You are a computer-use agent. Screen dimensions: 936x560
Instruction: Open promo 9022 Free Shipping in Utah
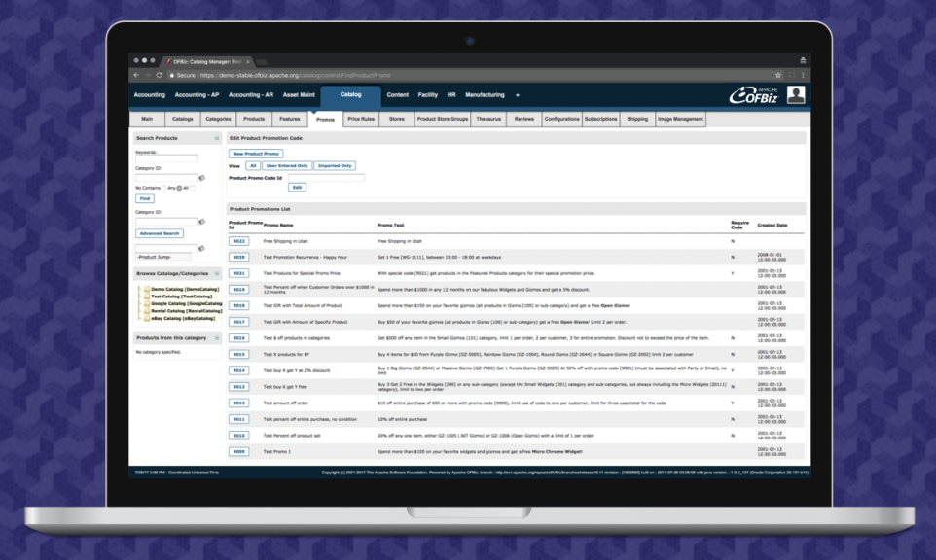[240, 241]
